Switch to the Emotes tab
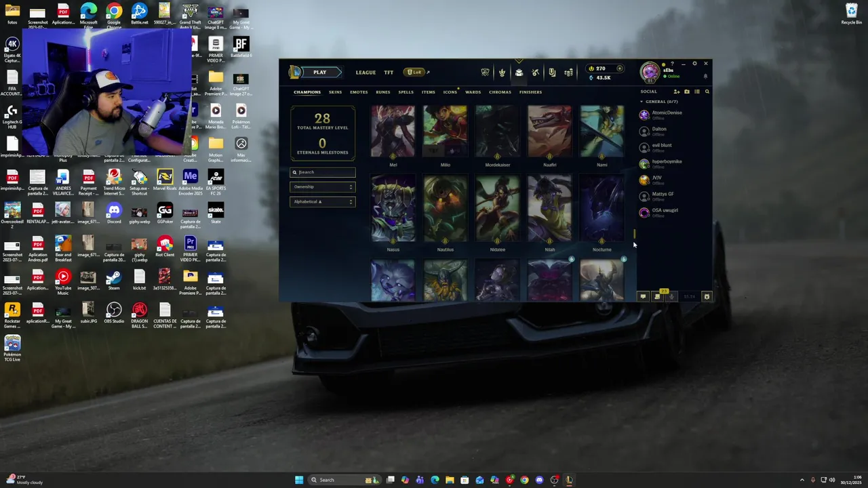The width and height of the screenshot is (868, 488). tap(359, 92)
